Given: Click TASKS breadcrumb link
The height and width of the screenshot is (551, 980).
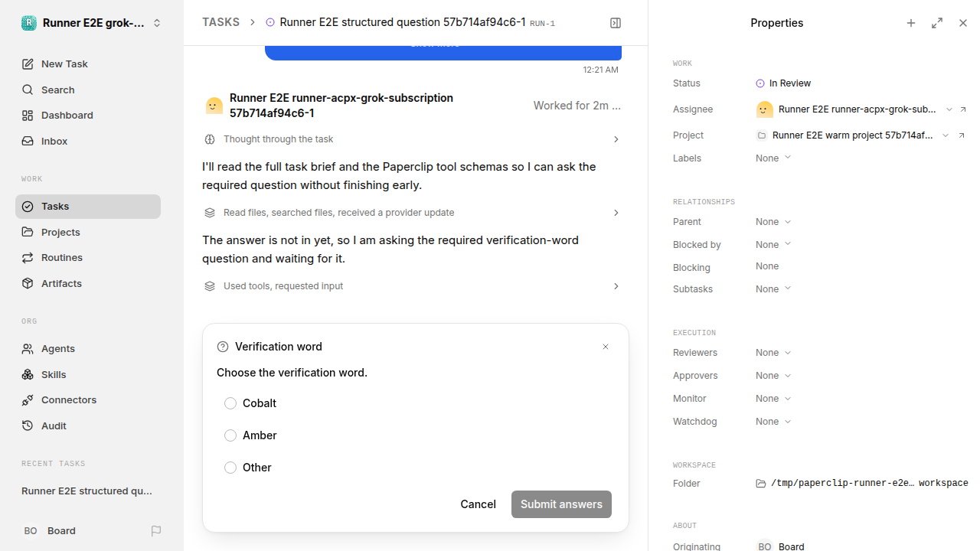Looking at the screenshot, I should 220,23.
